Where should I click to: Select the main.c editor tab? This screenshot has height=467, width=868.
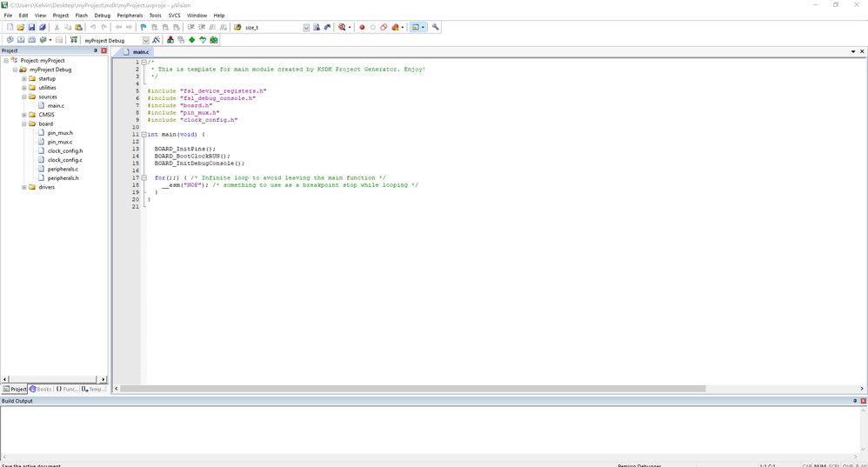click(137, 51)
